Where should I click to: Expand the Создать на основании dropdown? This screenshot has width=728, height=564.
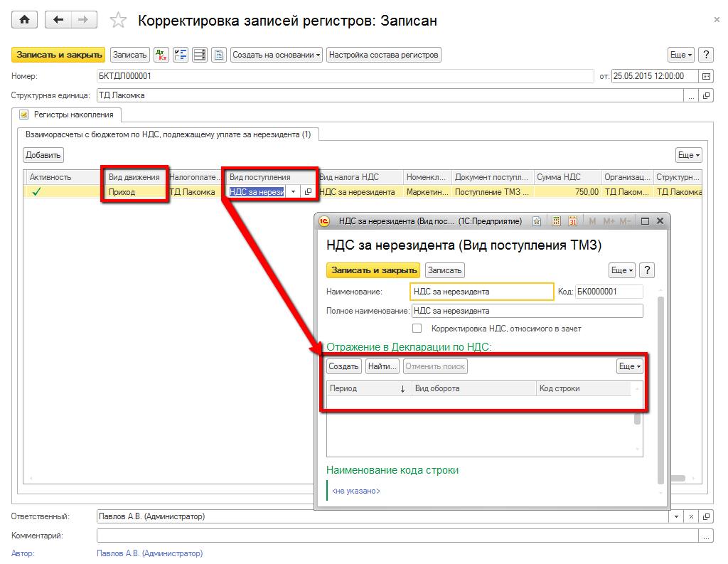pyautogui.click(x=277, y=55)
